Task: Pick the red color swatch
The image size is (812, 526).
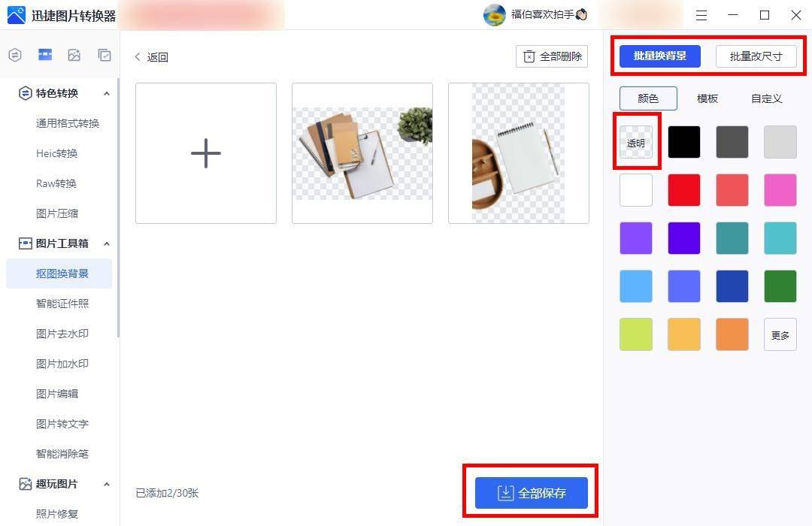Action: [684, 190]
